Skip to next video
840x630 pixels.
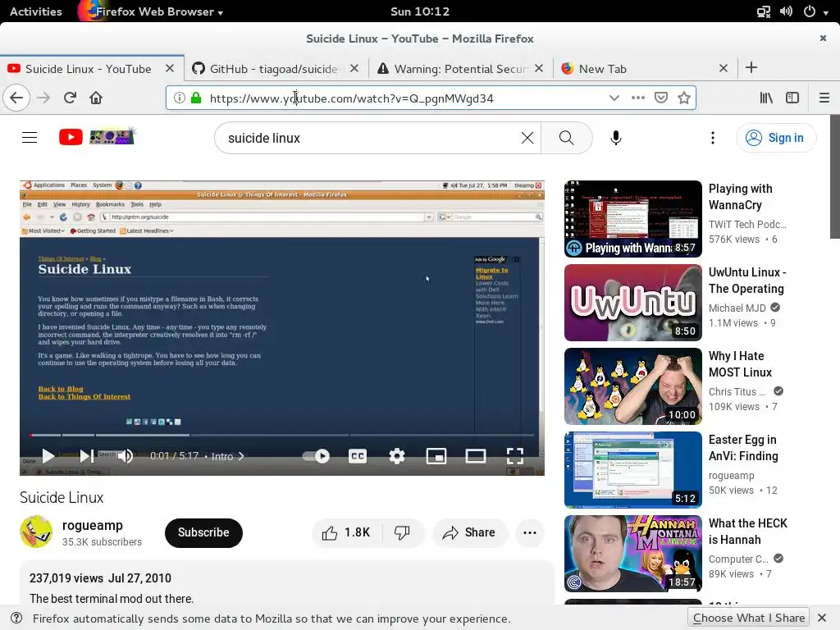click(87, 456)
